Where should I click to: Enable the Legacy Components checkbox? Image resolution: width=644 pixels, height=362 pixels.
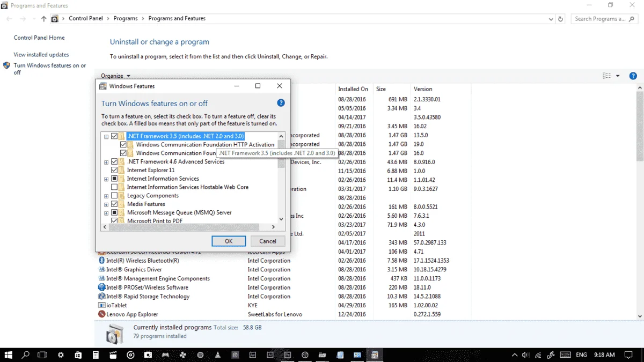(114, 196)
